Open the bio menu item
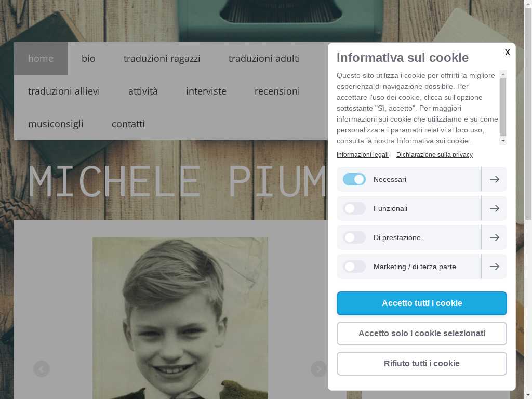This screenshot has width=532, height=399. tap(88, 58)
